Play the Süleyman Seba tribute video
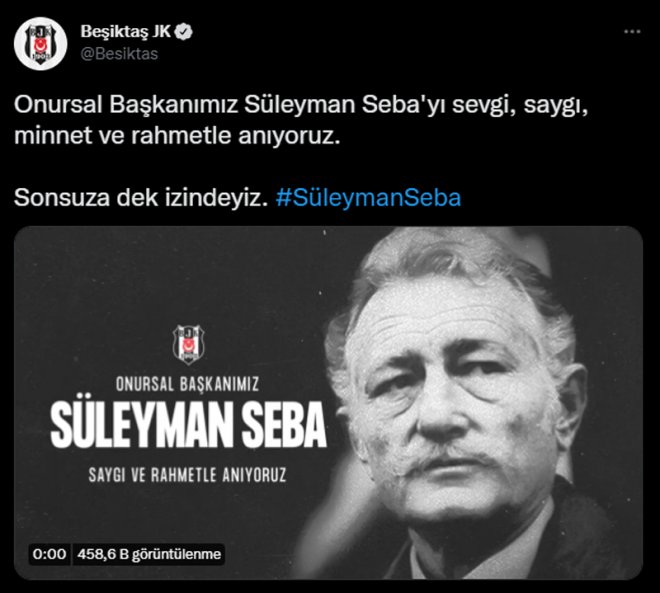Image resolution: width=660 pixels, height=593 pixels. pos(328,403)
